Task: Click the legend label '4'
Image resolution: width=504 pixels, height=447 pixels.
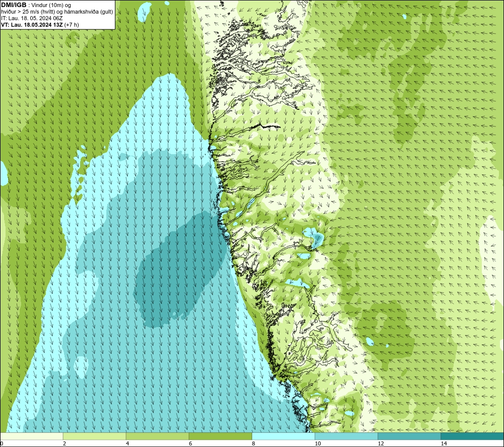Action: (128, 443)
